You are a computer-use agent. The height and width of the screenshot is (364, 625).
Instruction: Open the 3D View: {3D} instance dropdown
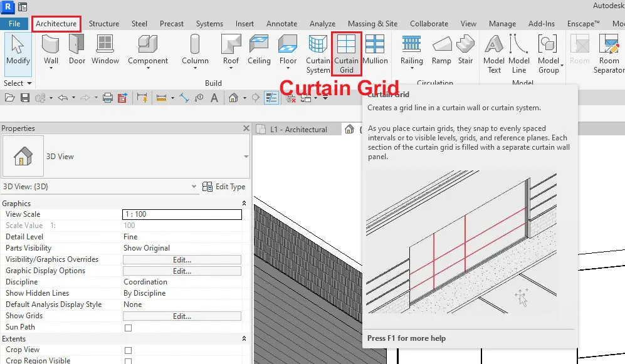194,186
